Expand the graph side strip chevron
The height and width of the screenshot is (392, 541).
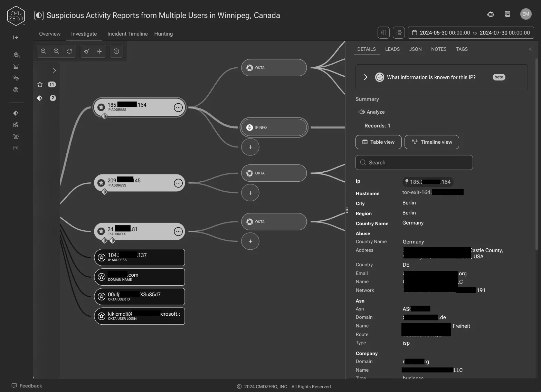tap(54, 70)
